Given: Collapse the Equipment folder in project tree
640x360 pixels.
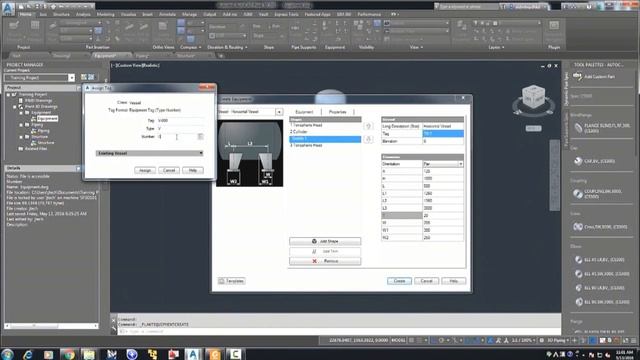Looking at the screenshot, I should click(x=21, y=113).
